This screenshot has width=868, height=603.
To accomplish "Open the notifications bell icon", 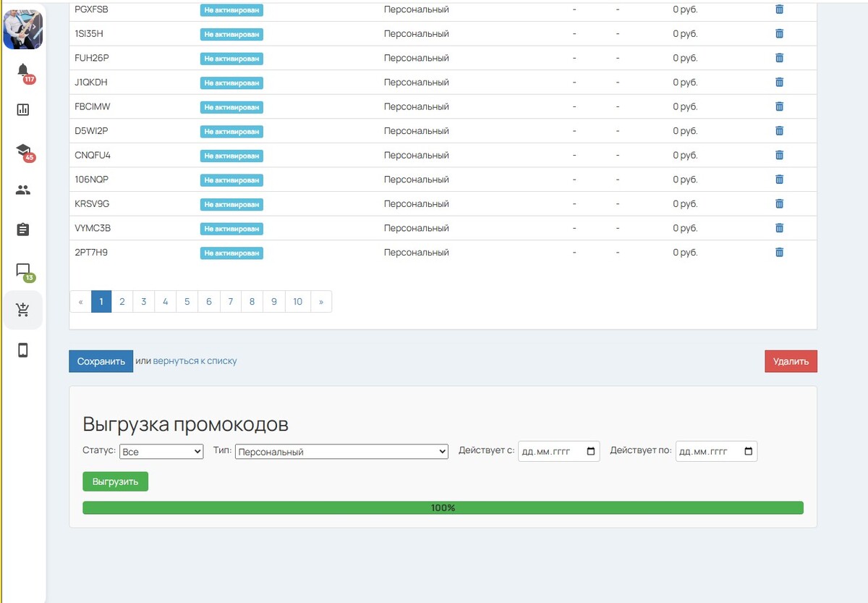I will [x=23, y=70].
